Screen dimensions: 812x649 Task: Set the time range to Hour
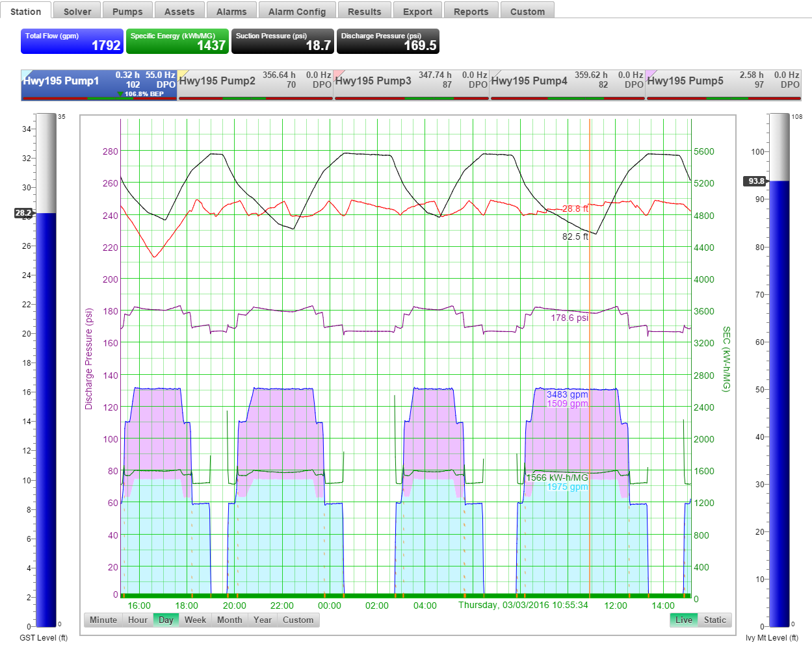[x=138, y=620]
